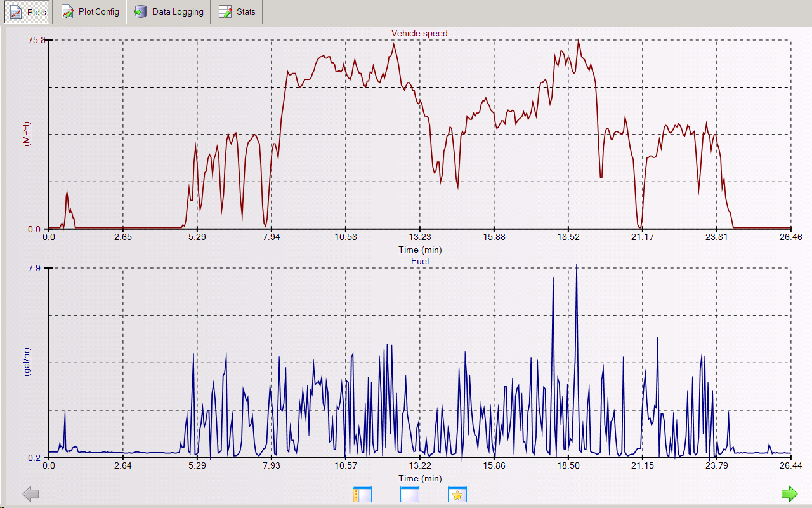Open the Plot Config tab
Image resolution: width=812 pixels, height=508 pixels.
coord(90,12)
